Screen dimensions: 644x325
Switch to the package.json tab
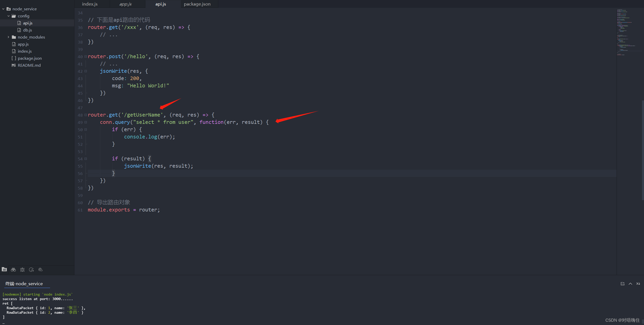(197, 4)
